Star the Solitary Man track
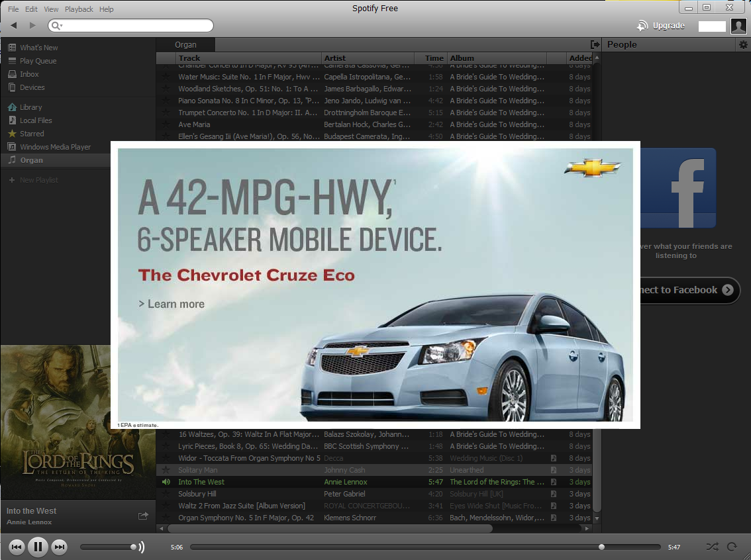This screenshot has width=751, height=560. tap(166, 470)
